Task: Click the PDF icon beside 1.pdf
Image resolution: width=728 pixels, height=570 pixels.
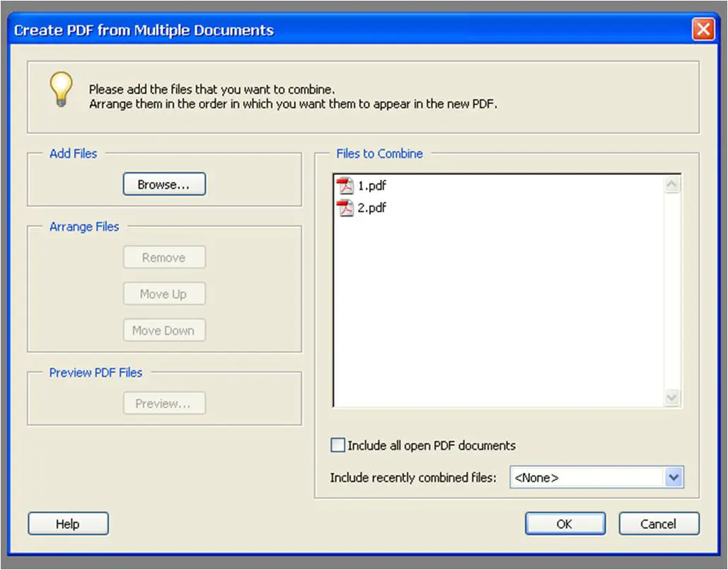Action: pos(345,186)
